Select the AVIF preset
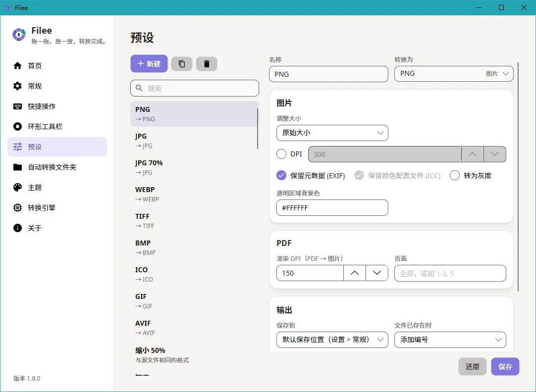 pyautogui.click(x=195, y=328)
